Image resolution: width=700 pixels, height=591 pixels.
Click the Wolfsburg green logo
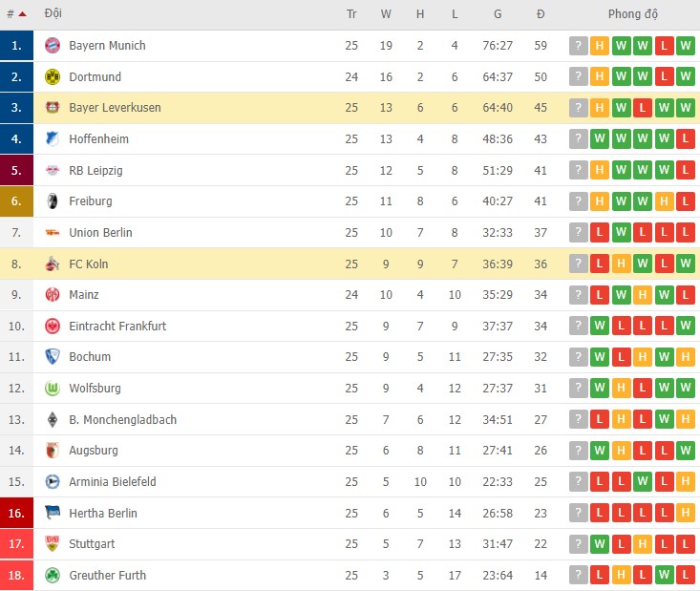click(52, 389)
